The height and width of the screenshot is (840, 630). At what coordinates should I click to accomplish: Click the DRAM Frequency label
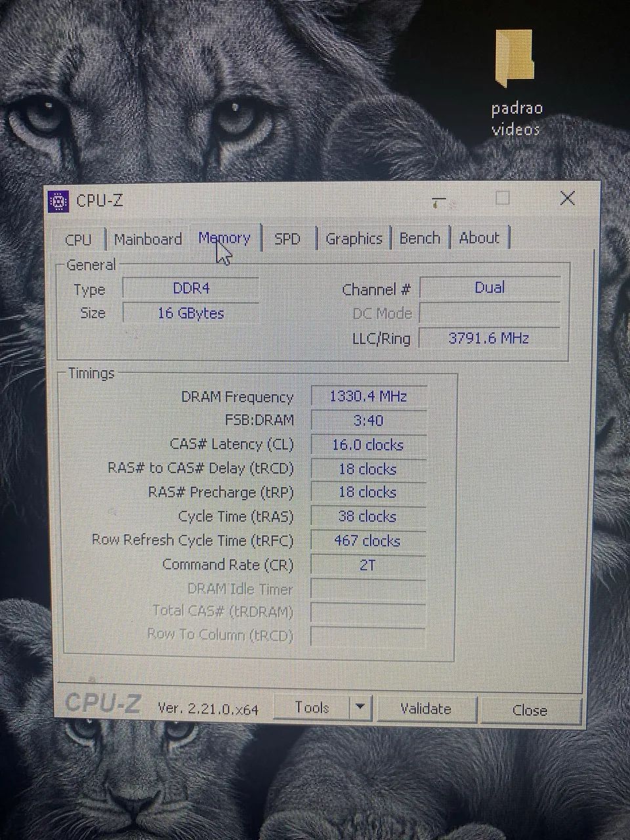237,397
